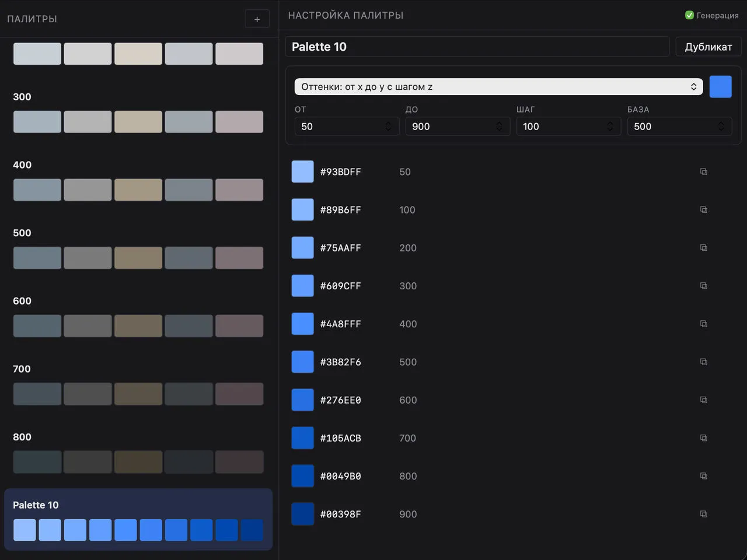
Task: Click the #609CFF color swatch
Action: (303, 286)
